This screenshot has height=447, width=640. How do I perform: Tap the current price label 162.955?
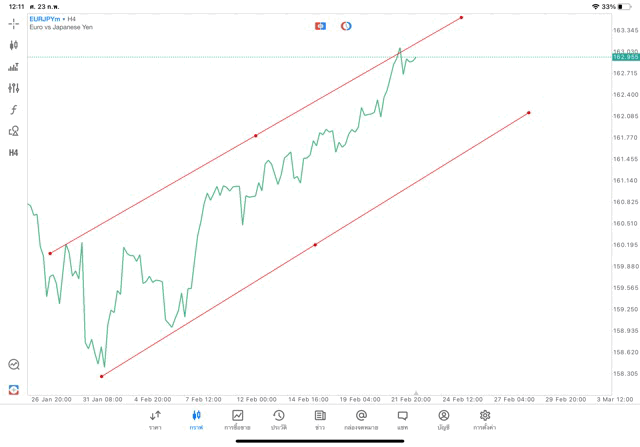(x=625, y=57)
